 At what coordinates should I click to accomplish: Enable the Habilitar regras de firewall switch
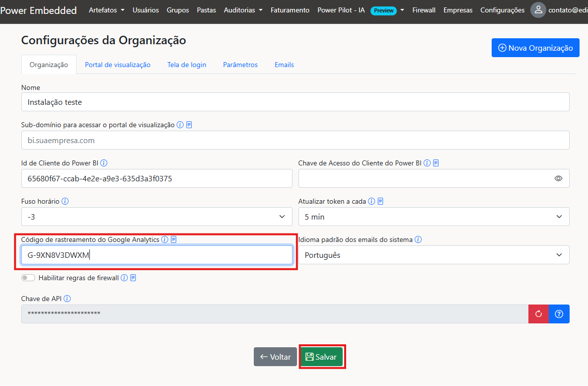pos(28,278)
